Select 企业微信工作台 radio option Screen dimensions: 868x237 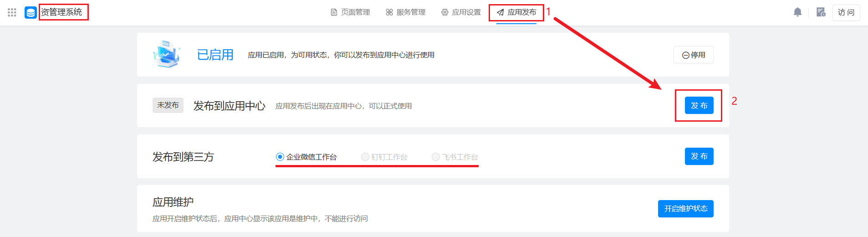pos(280,157)
